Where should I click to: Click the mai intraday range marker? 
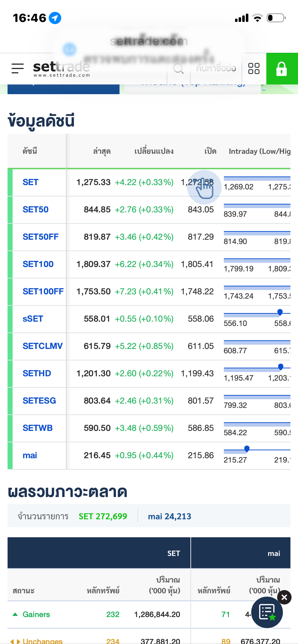(x=247, y=448)
